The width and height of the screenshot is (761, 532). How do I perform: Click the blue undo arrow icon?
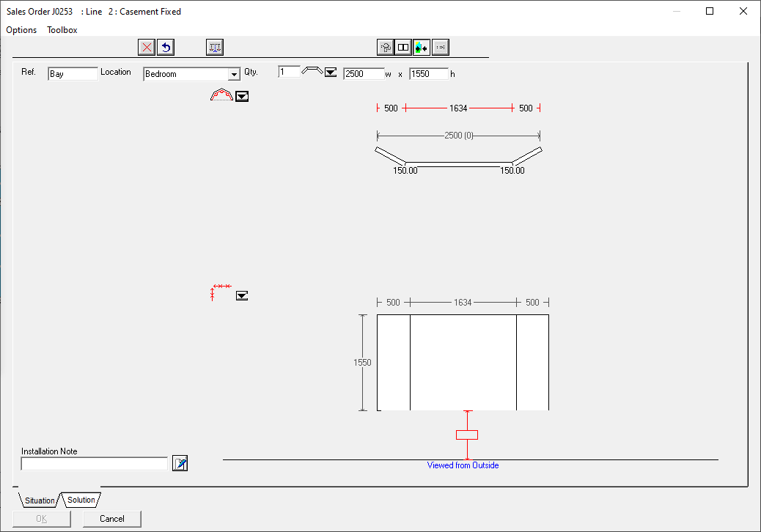(x=166, y=48)
